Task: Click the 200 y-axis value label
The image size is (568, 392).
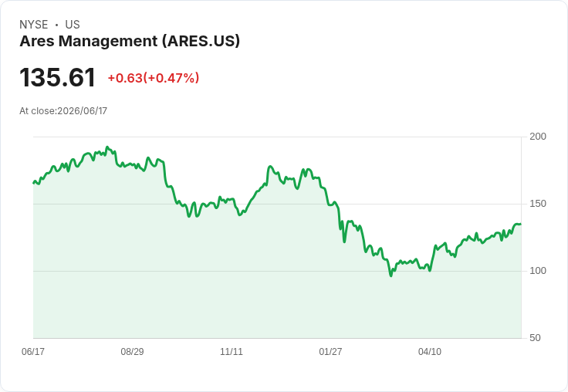Action: 538,137
